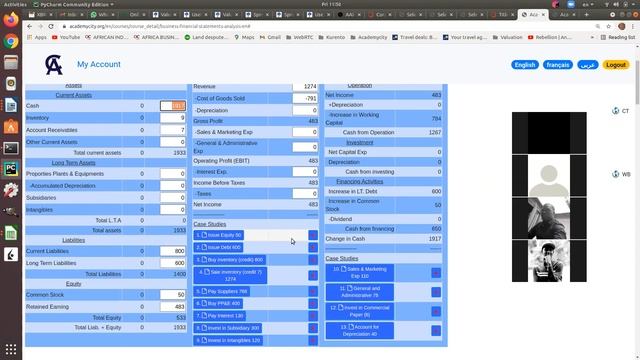
Task: Click Activities in the top bar
Action: (x=15, y=4)
